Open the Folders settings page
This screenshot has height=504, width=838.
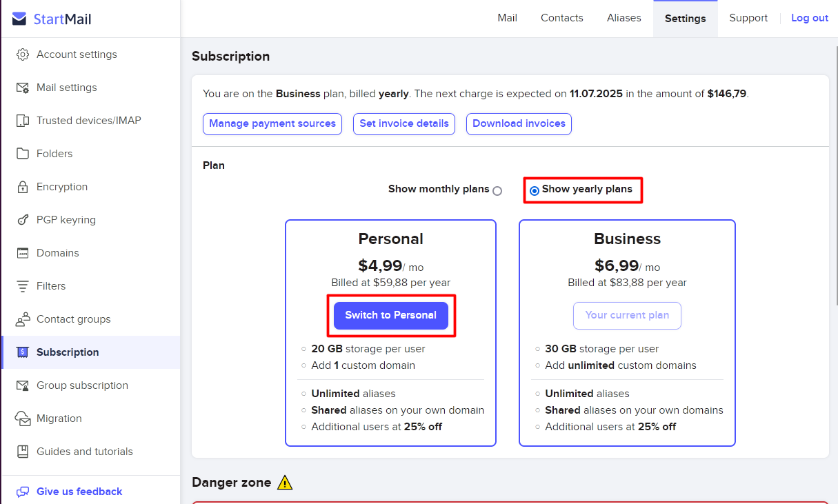click(x=90, y=154)
